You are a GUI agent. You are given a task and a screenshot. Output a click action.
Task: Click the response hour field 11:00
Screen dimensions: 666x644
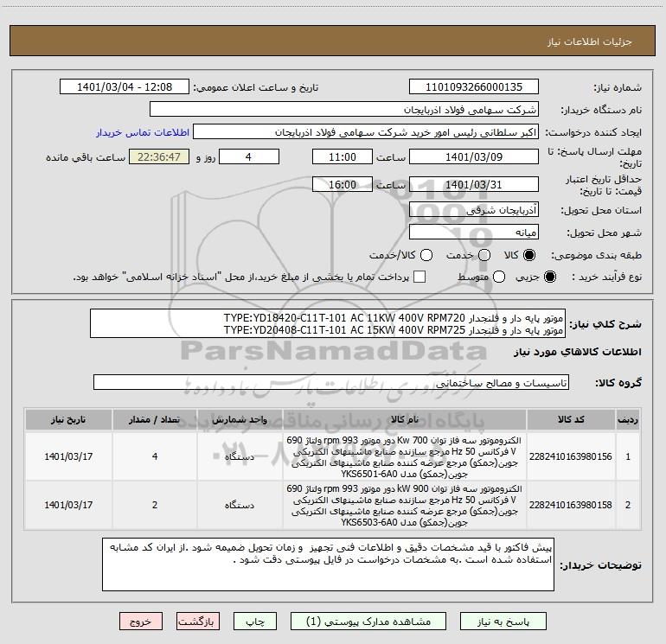pos(343,156)
